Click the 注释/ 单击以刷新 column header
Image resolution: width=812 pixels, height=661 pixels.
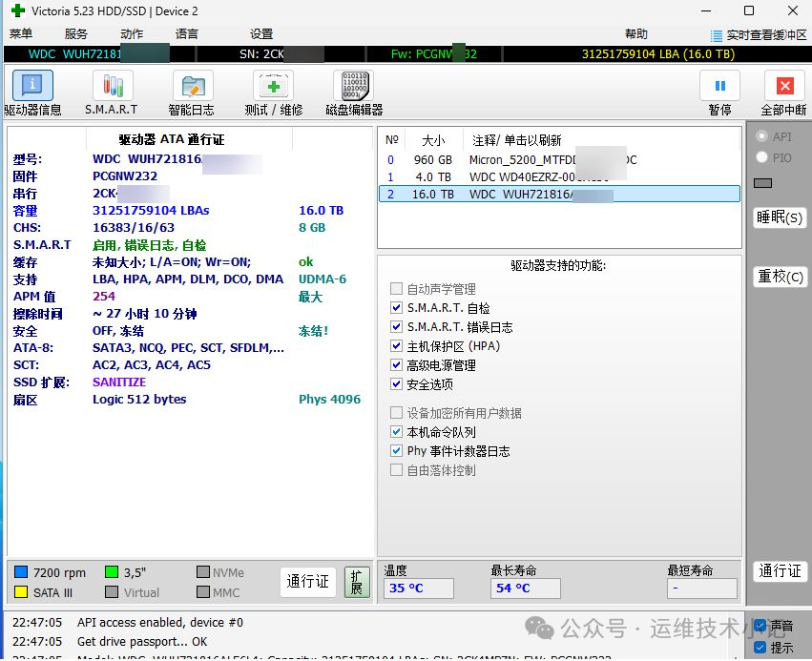click(517, 140)
